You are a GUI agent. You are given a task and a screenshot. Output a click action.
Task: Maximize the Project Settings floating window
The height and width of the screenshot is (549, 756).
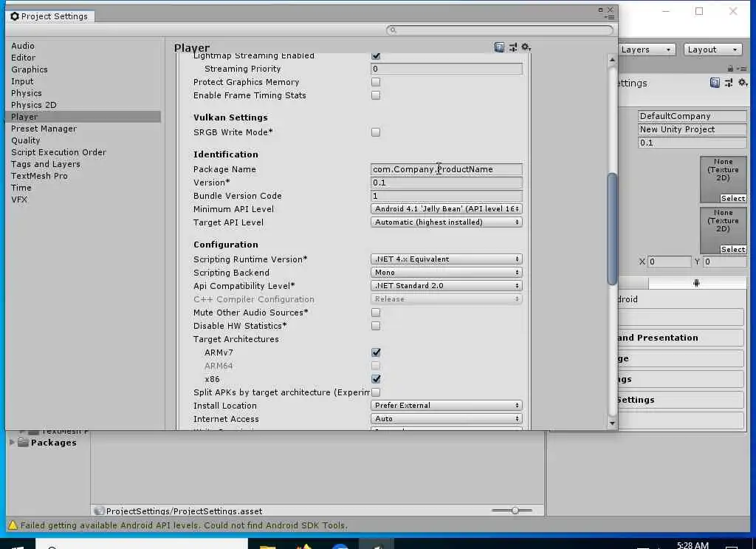pos(600,10)
